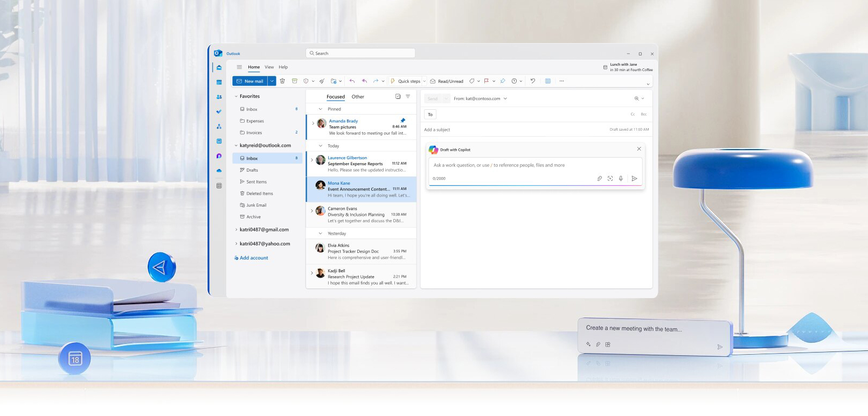The height and width of the screenshot is (416, 868).
Task: Open the People module in sidebar
Action: click(x=219, y=97)
